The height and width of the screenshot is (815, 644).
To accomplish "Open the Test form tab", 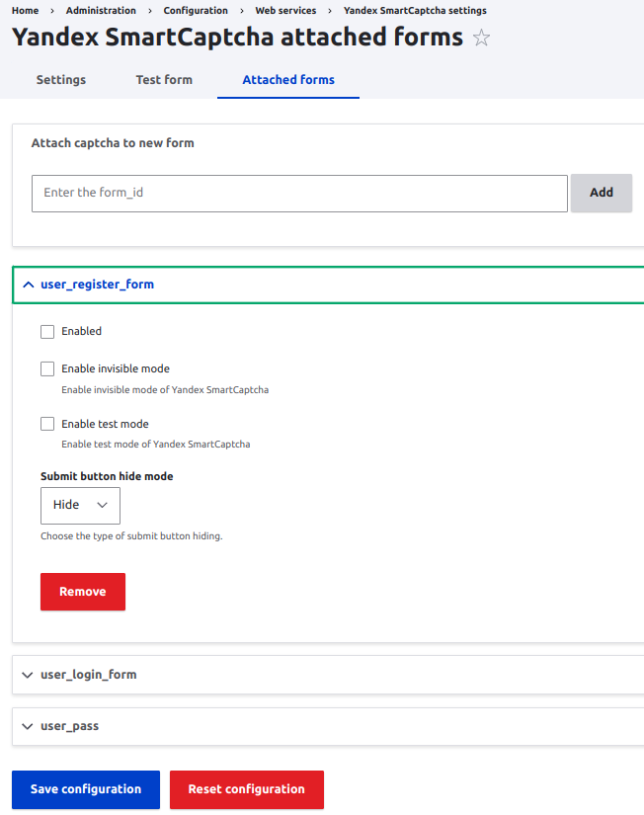I will (164, 80).
